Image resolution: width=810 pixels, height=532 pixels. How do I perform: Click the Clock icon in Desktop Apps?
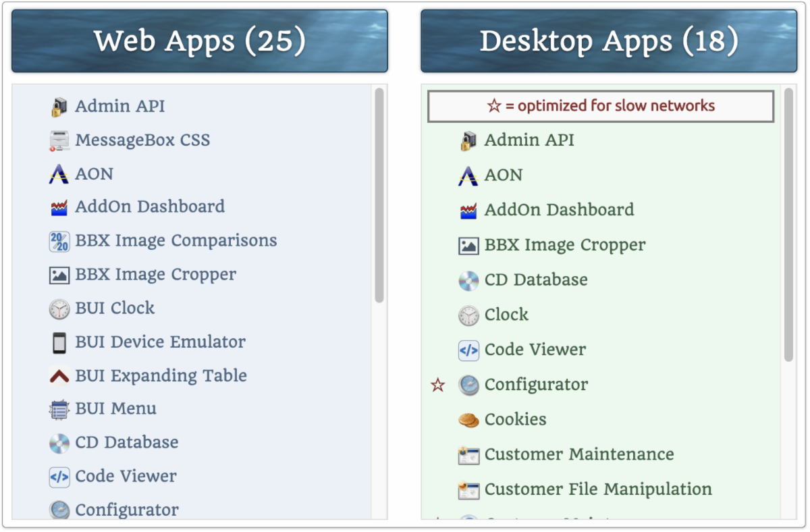468,315
